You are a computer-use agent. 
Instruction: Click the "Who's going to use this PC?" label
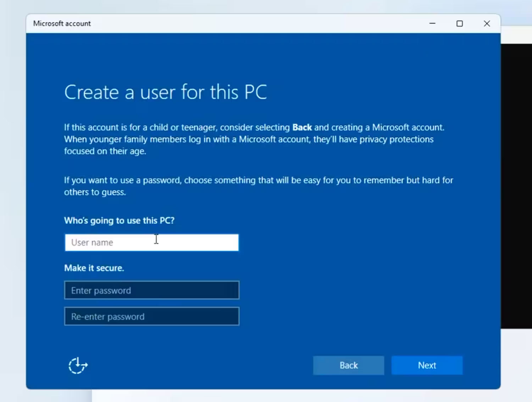pos(119,220)
